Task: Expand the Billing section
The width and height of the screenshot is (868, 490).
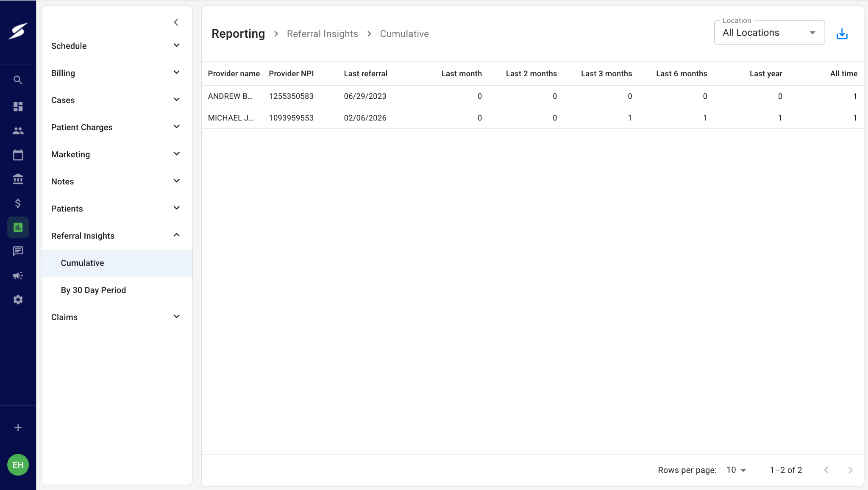Action: tap(117, 73)
